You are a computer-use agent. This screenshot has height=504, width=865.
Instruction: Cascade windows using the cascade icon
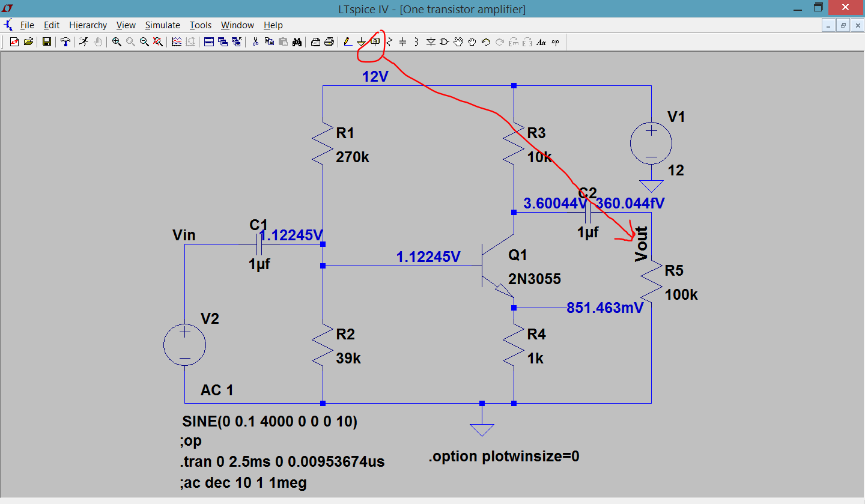(223, 42)
